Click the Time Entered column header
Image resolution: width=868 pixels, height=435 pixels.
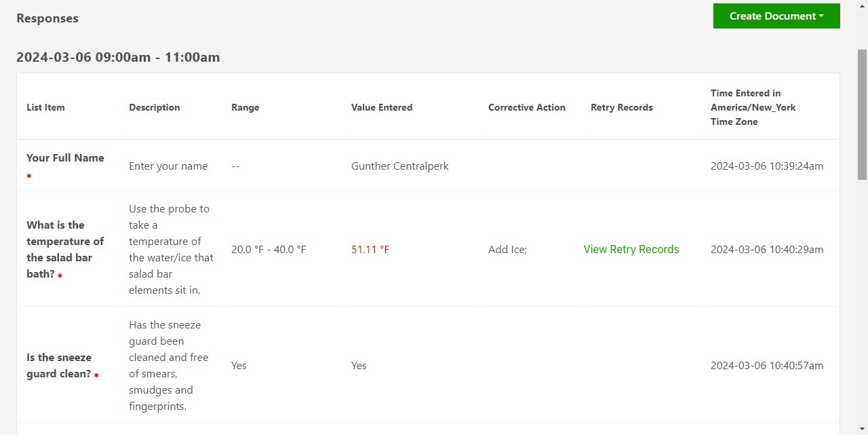[753, 107]
